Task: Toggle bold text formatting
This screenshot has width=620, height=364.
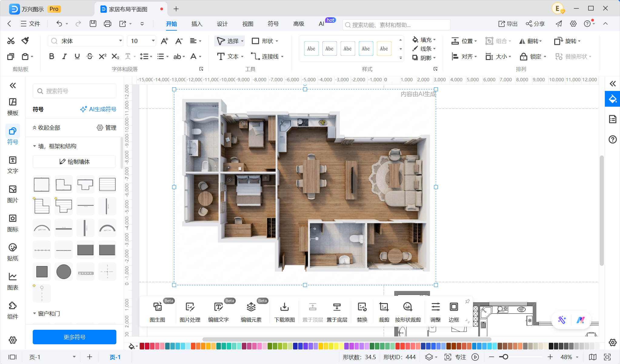Action: (52, 56)
